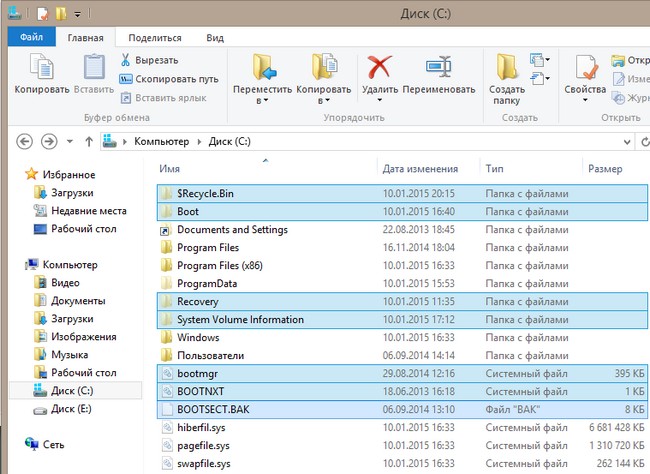This screenshot has width=650, height=474.
Task: Click Copy Path (Скопировать путь)
Action: click(x=176, y=79)
